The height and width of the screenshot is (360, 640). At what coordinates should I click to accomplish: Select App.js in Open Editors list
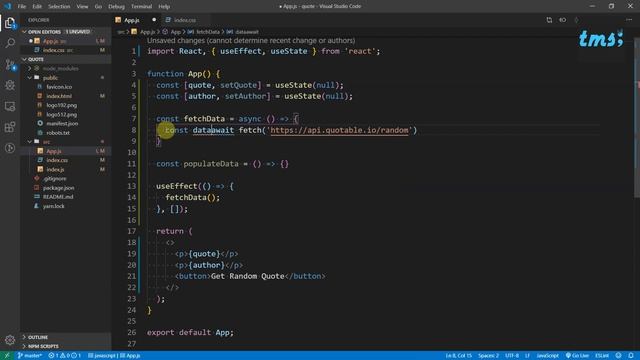point(65,41)
